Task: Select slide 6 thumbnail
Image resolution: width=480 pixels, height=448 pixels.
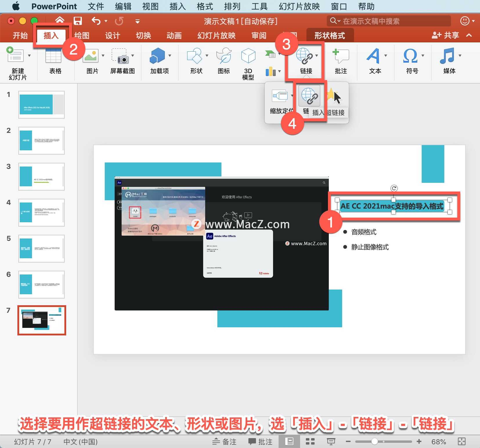Action: click(x=41, y=284)
